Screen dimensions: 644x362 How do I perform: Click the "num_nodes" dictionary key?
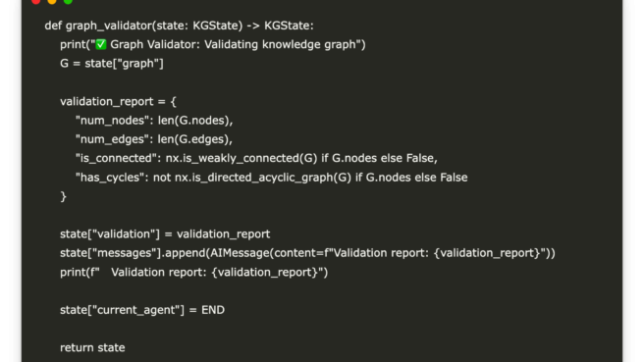[111, 121]
